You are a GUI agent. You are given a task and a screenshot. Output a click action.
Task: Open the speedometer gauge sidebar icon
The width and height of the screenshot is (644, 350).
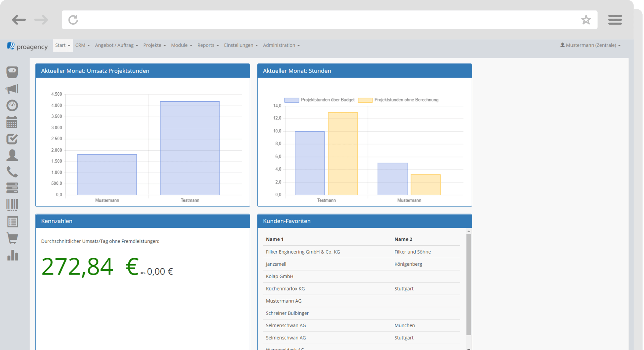pos(12,105)
